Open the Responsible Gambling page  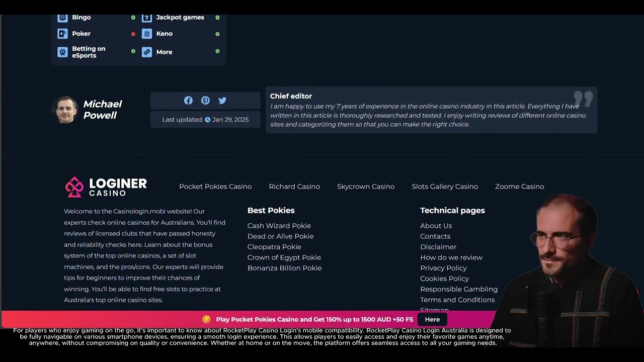[459, 289]
